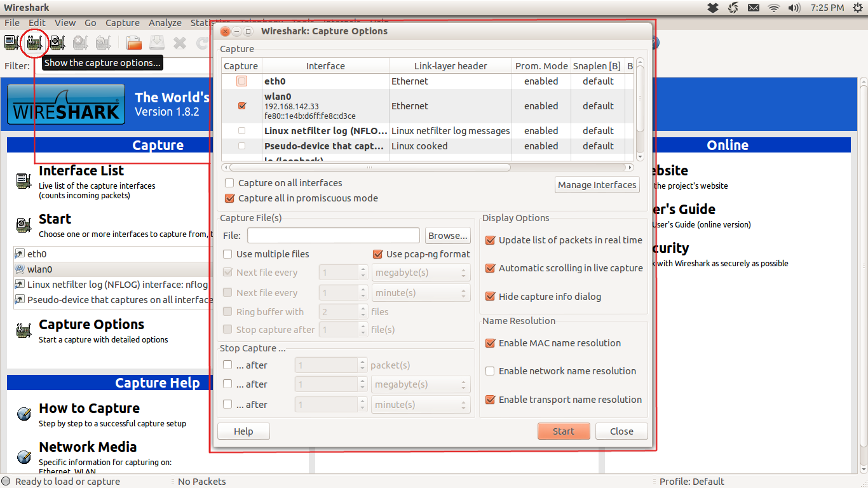Viewport: 868px width, 488px height.
Task: Open the Go menu
Action: coord(91,23)
